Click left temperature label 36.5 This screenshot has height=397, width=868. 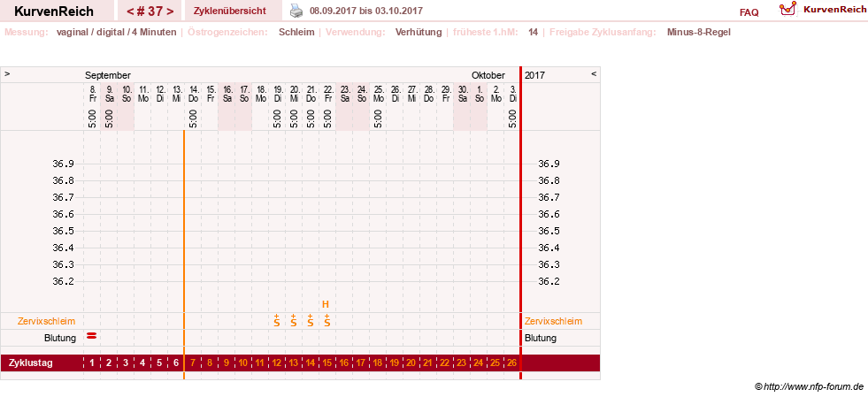(63, 231)
